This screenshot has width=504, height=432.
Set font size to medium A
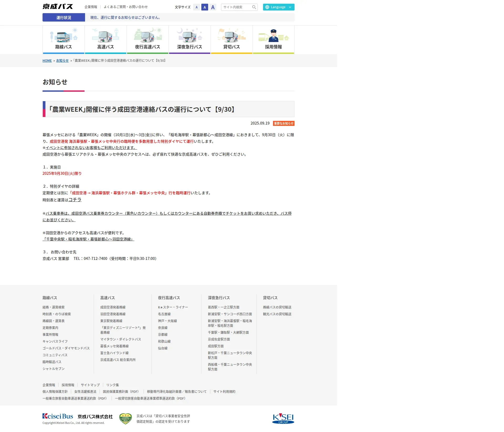click(x=205, y=7)
